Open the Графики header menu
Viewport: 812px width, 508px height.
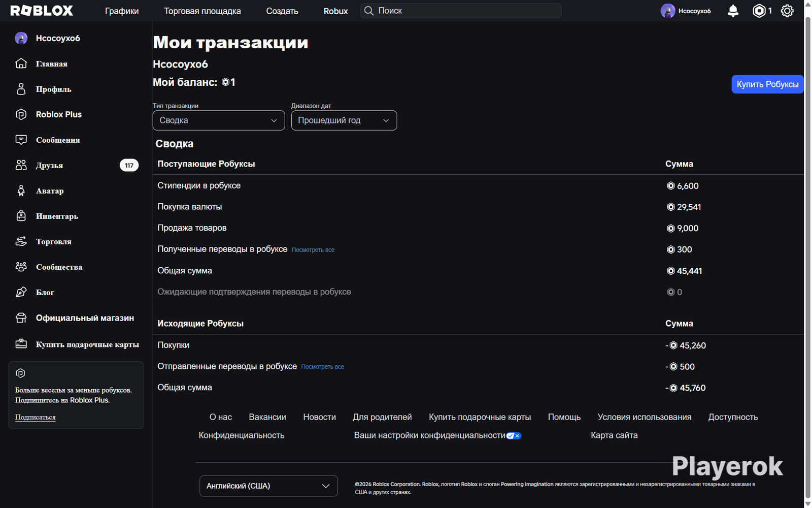point(122,11)
